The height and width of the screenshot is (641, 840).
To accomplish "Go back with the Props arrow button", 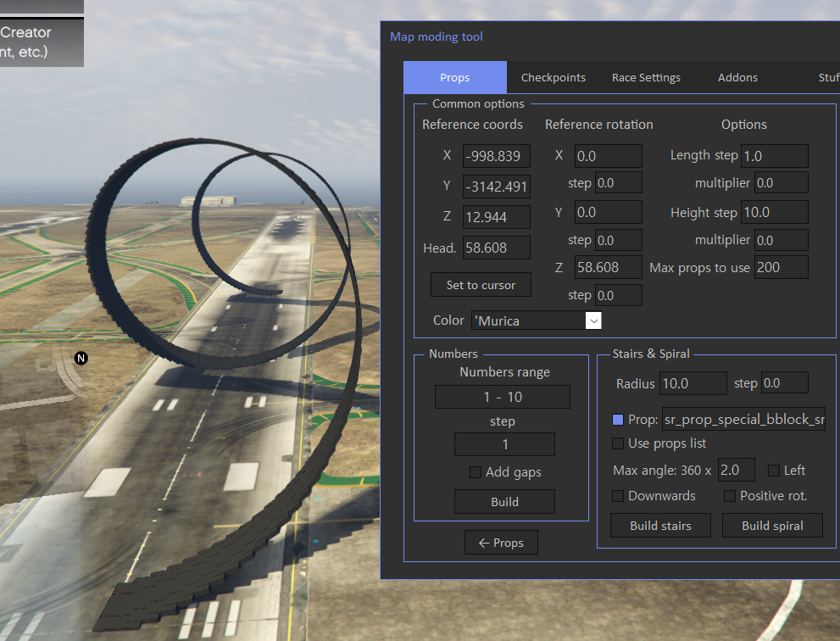I will (x=501, y=543).
